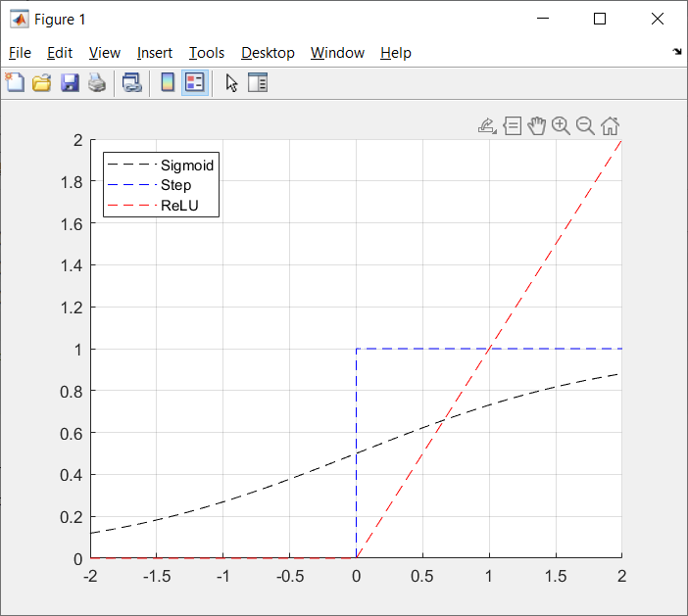Open the Insert menu
The height and width of the screenshot is (616, 688).
155,53
